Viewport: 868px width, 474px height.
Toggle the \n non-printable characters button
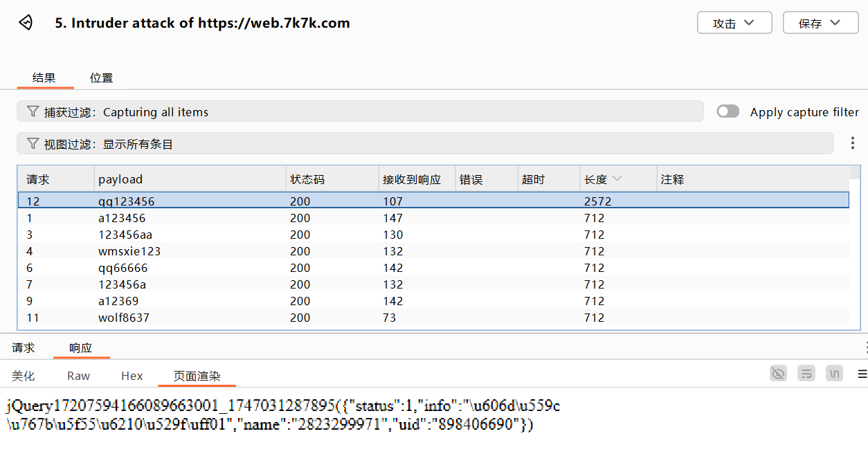(835, 374)
